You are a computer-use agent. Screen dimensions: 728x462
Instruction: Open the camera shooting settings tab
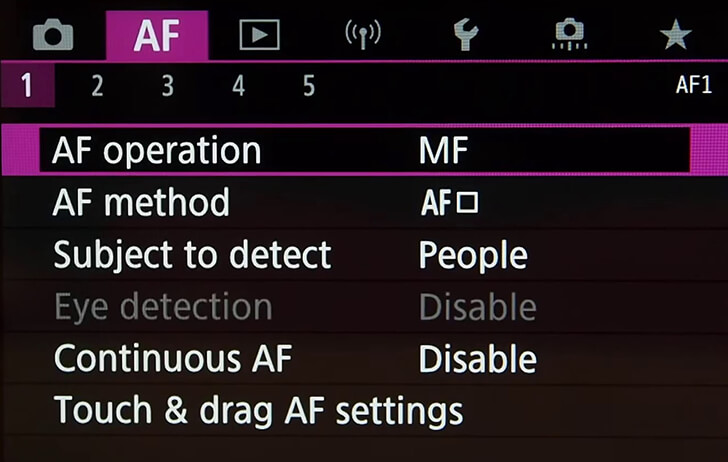(x=53, y=35)
